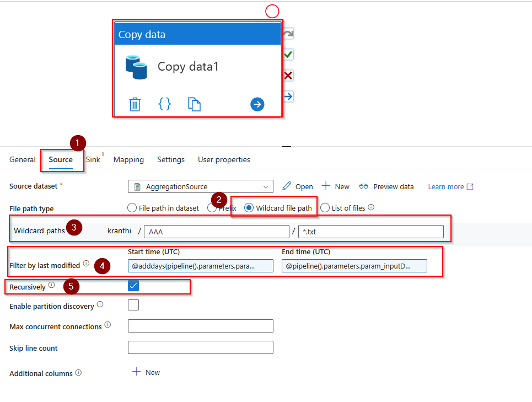The width and height of the screenshot is (532, 402).
Task: Open the Source dataset dropdown
Action: click(266, 186)
